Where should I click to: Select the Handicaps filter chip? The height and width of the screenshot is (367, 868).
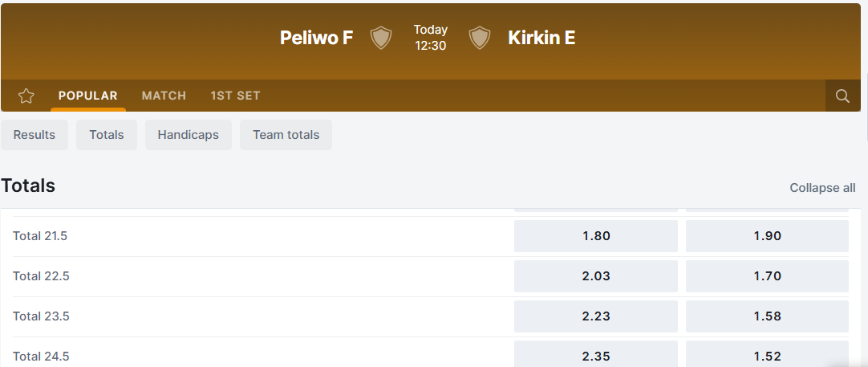point(188,135)
